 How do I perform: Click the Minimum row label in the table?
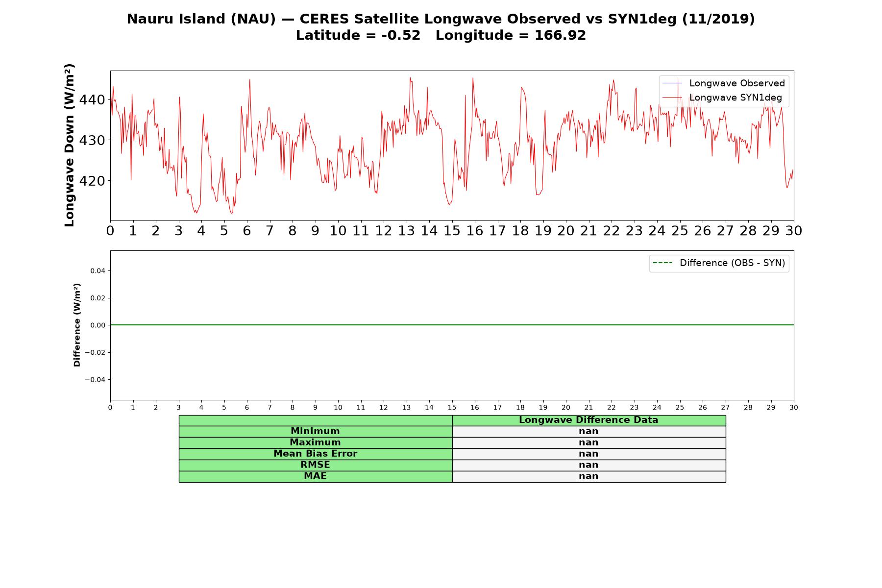pyautogui.click(x=316, y=431)
